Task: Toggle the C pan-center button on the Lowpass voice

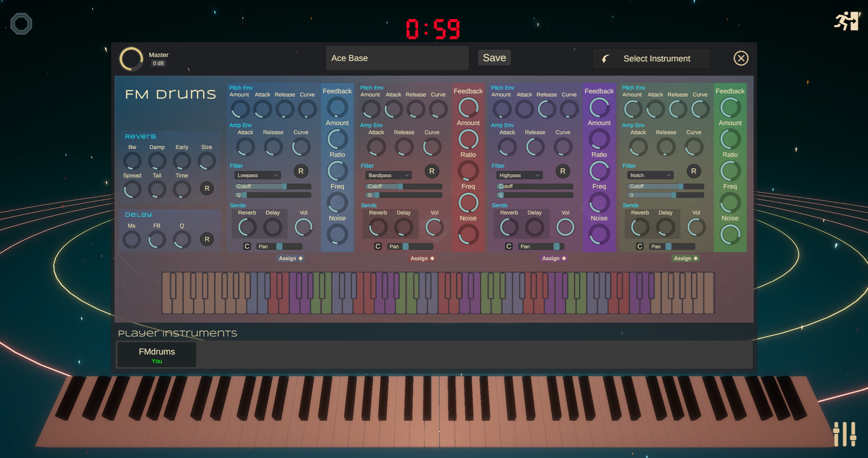Action: (247, 246)
